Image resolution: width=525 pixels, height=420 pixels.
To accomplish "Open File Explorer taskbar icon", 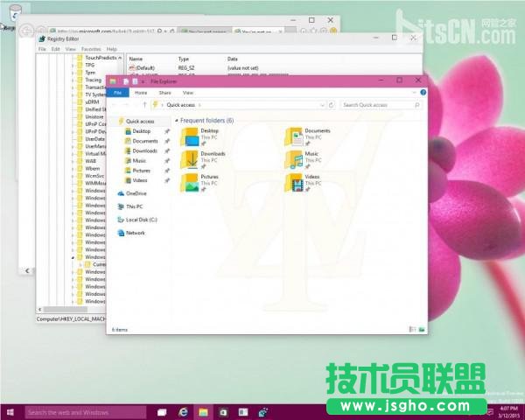I will tap(203, 412).
